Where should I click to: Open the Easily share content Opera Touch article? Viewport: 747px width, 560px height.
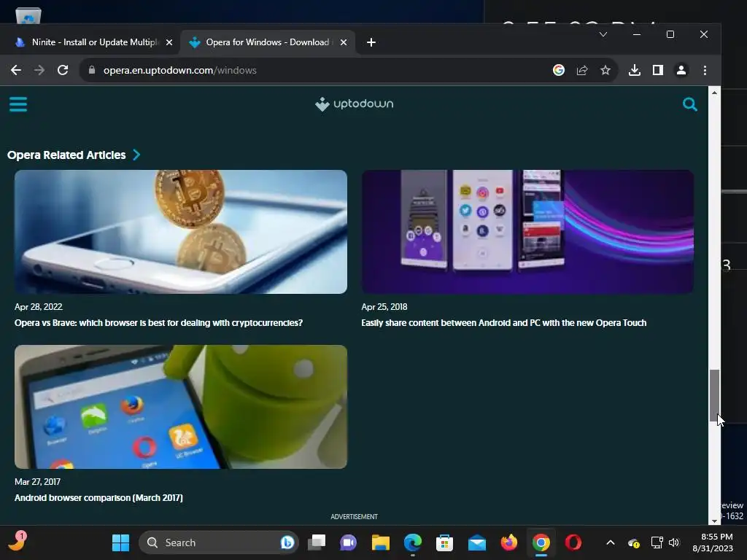click(x=503, y=323)
